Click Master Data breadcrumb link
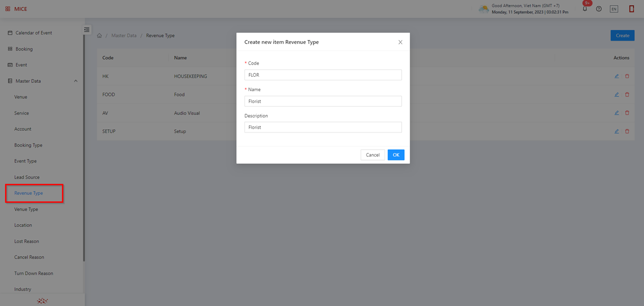The width and height of the screenshot is (644, 306). pos(124,35)
